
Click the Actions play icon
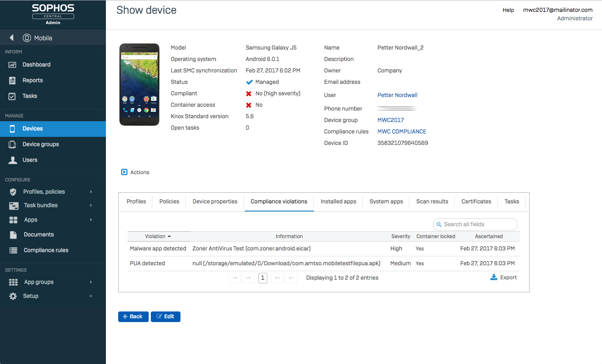pos(124,172)
